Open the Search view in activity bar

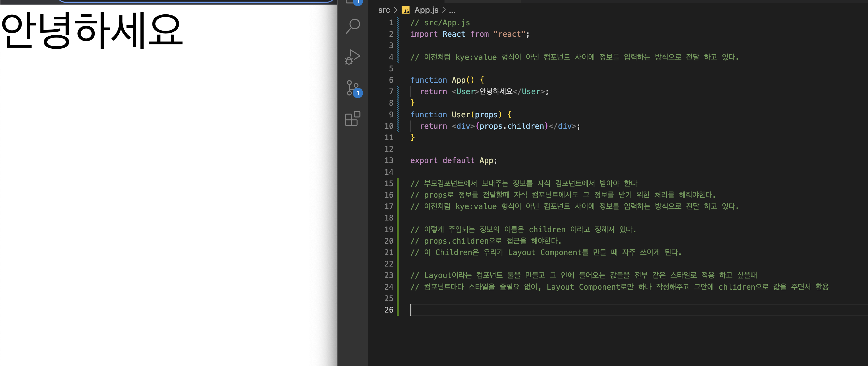353,26
